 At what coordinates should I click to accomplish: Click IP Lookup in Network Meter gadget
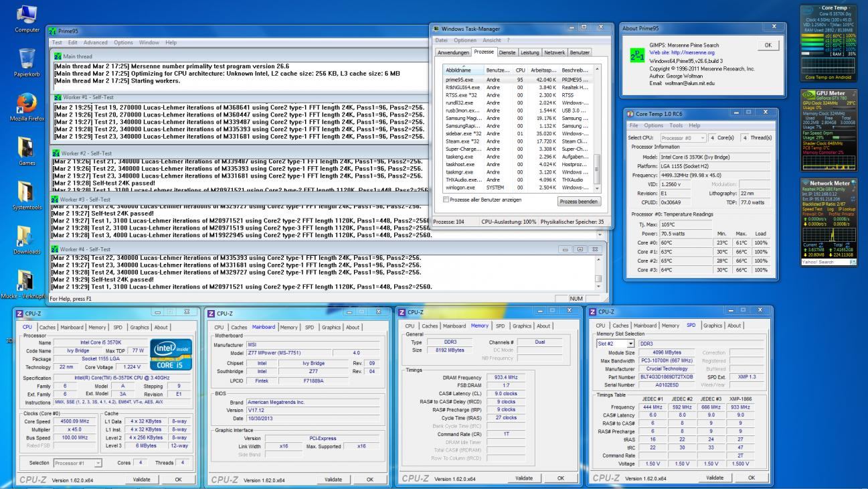(848, 208)
